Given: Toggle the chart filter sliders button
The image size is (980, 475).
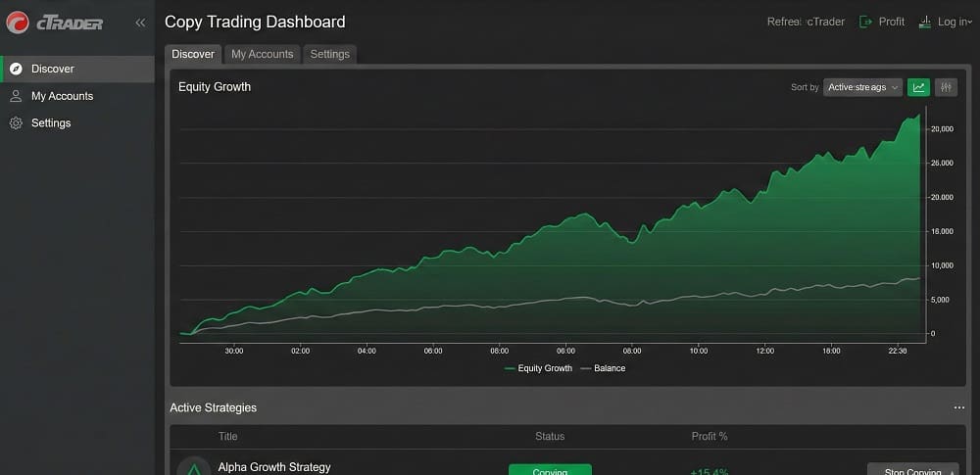Looking at the screenshot, I should click(946, 87).
